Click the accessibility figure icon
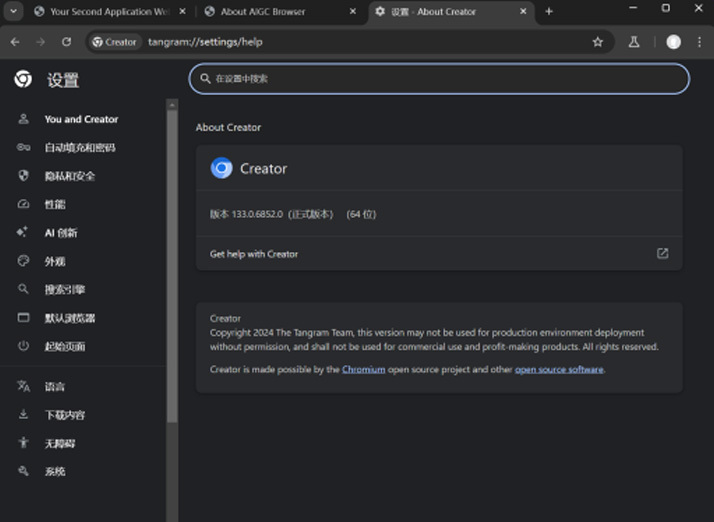The height and width of the screenshot is (522, 714). (23, 442)
